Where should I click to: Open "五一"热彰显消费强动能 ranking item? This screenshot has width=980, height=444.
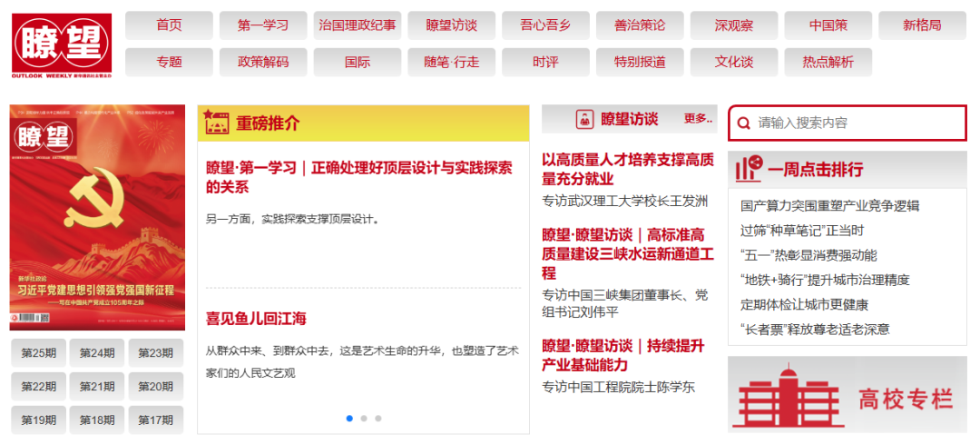coord(808,255)
